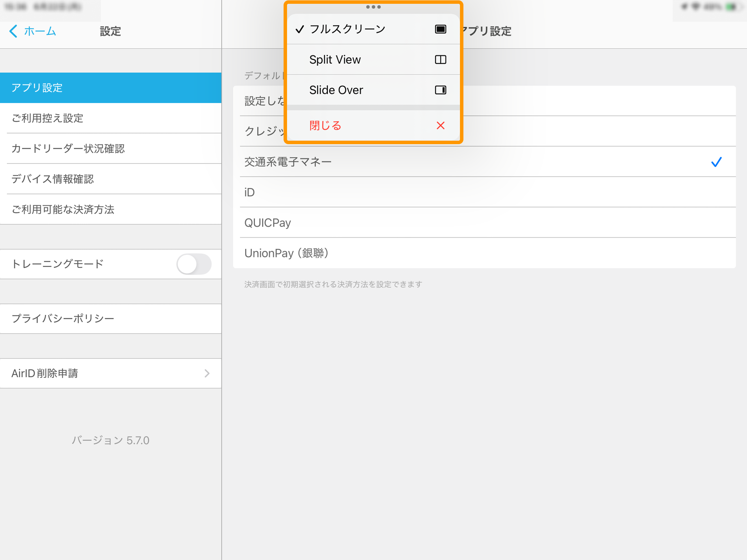Open プライバシーポリシー
This screenshot has height=560, width=747.
111,319
